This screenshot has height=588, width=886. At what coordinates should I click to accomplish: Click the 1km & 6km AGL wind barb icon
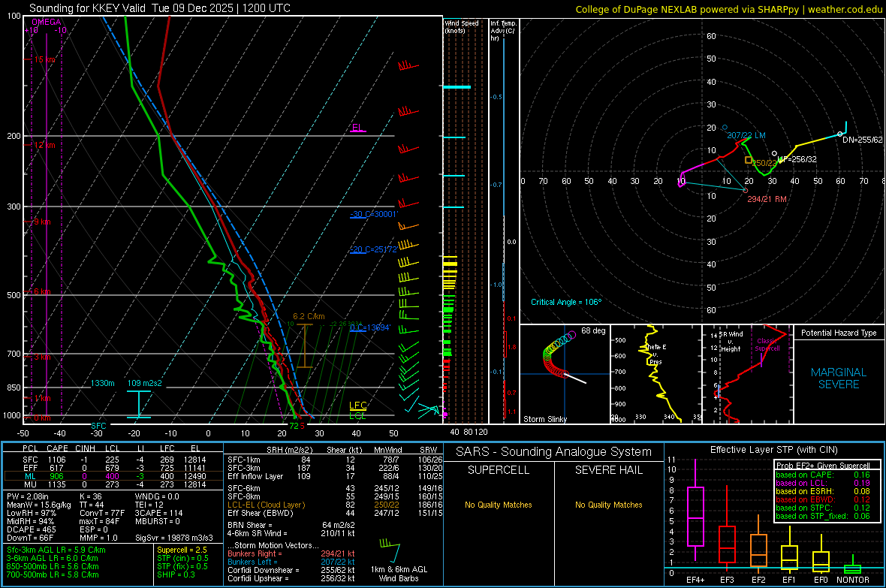(x=390, y=550)
